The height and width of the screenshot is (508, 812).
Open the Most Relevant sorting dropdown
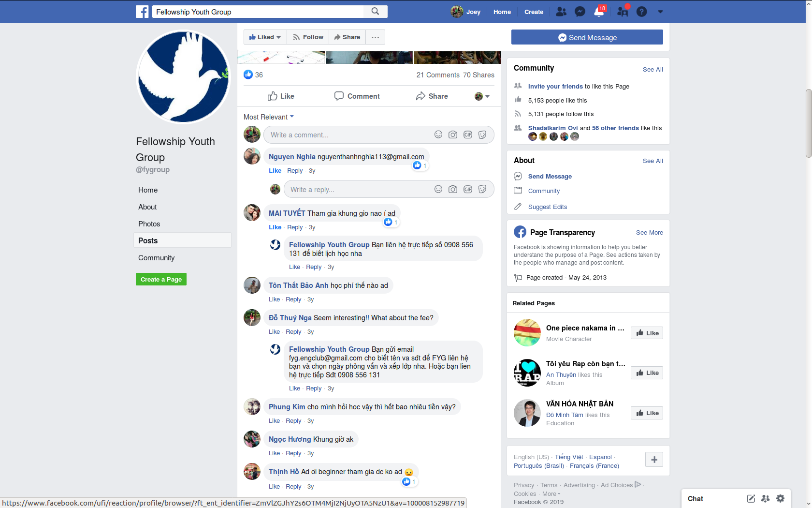click(268, 117)
